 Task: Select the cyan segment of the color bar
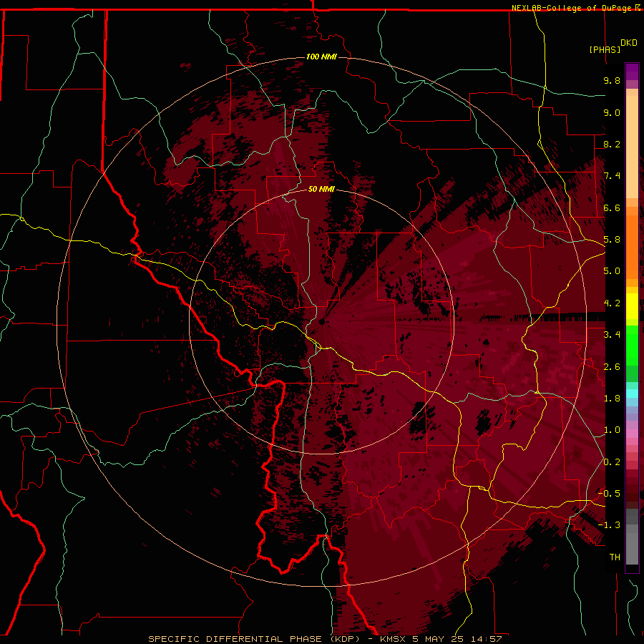(632, 394)
